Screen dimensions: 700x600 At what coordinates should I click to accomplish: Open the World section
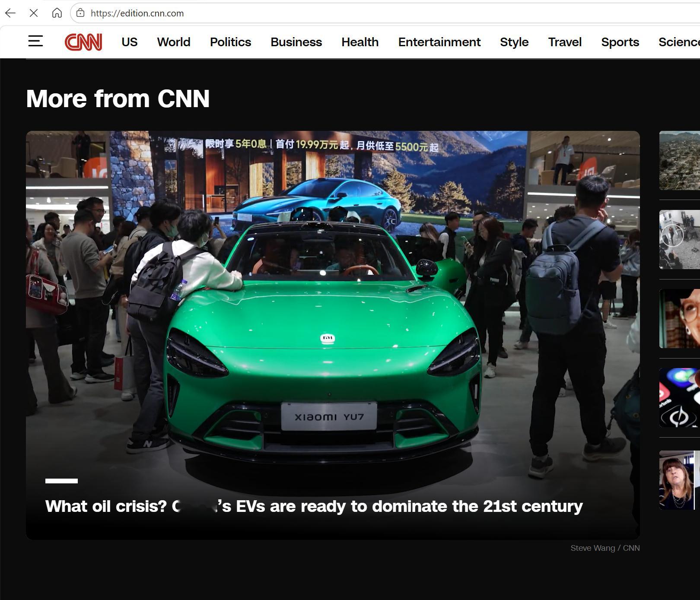tap(174, 42)
